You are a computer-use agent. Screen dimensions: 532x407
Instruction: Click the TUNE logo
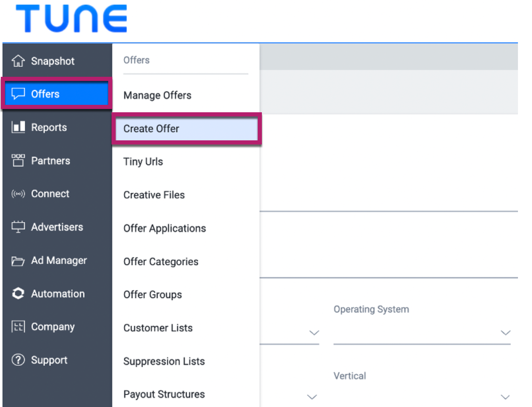(x=71, y=19)
